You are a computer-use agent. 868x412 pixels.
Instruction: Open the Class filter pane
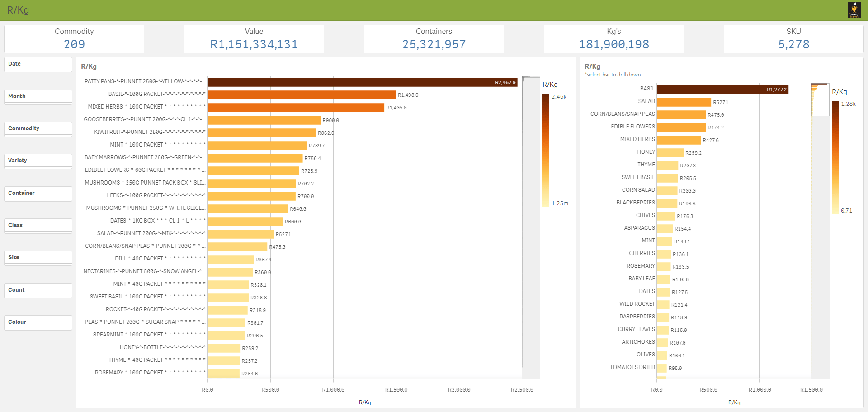(x=38, y=225)
